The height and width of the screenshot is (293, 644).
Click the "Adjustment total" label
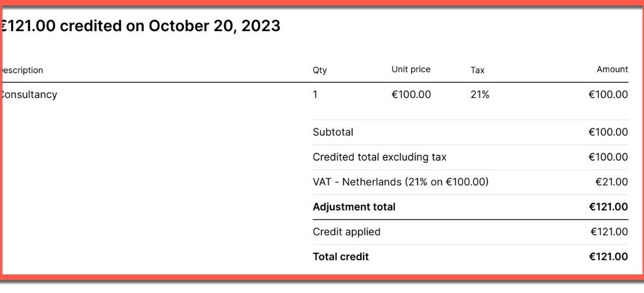[354, 207]
